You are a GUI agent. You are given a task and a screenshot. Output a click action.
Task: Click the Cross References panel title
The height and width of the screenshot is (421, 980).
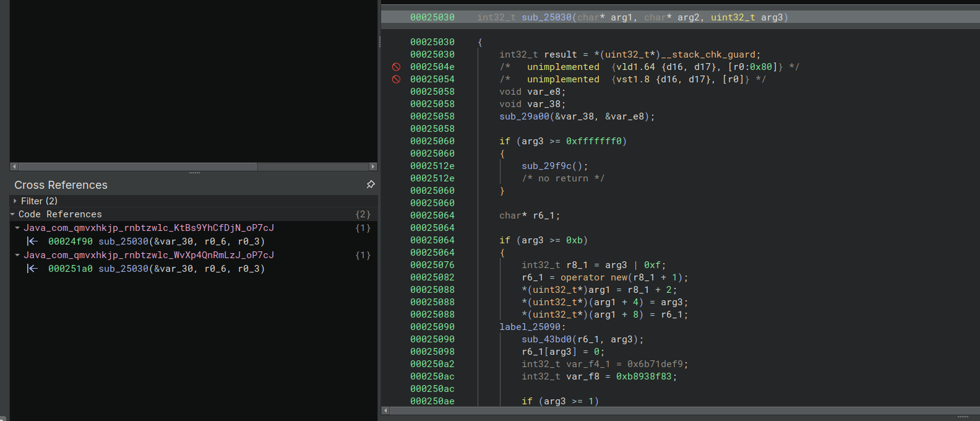click(61, 185)
